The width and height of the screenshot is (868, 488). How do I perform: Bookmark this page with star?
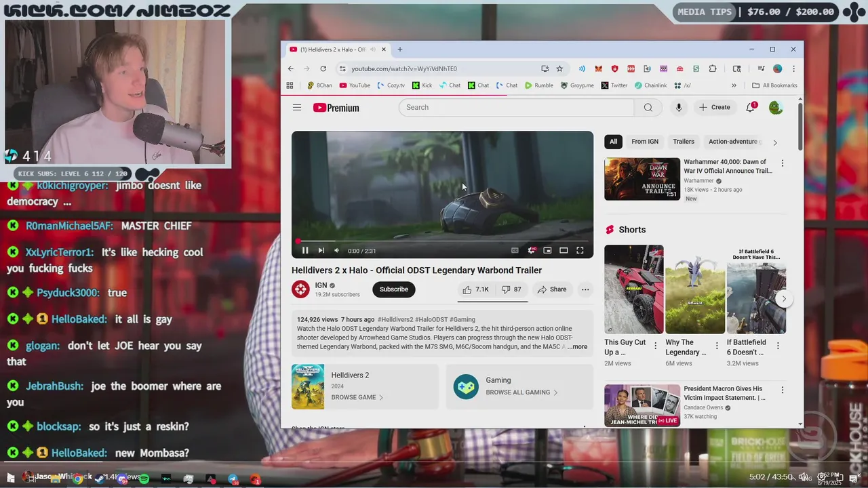click(x=559, y=68)
